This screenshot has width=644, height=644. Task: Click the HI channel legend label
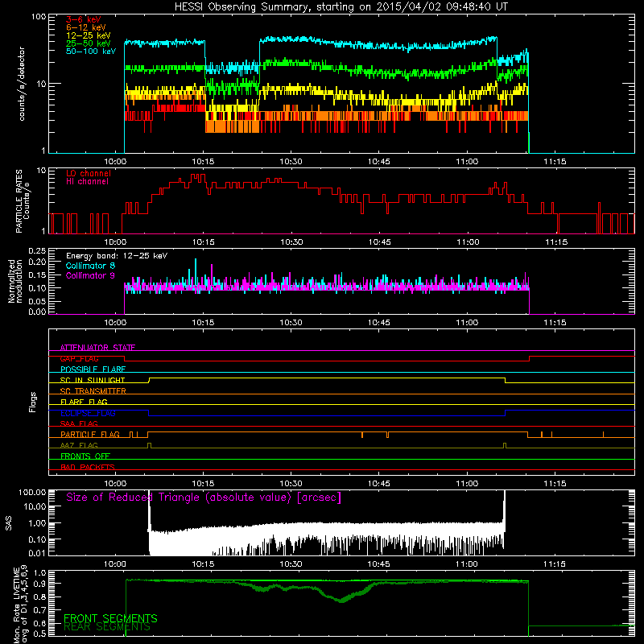click(87, 181)
